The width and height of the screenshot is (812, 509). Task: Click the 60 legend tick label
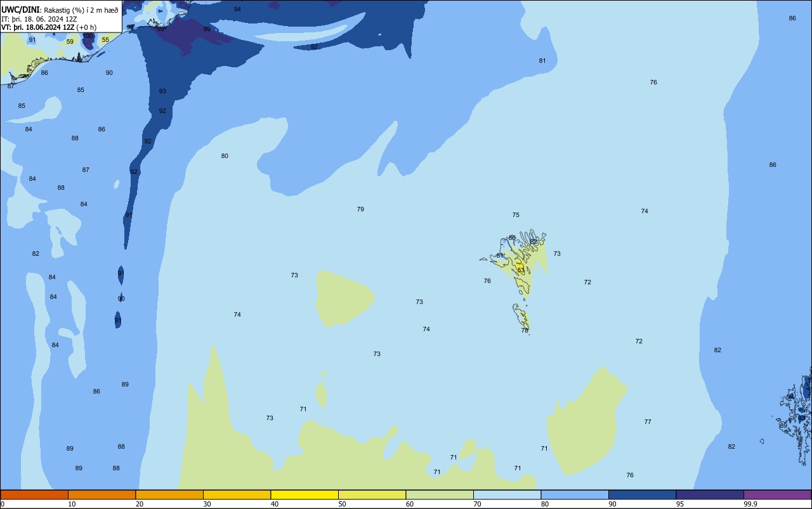(x=410, y=504)
